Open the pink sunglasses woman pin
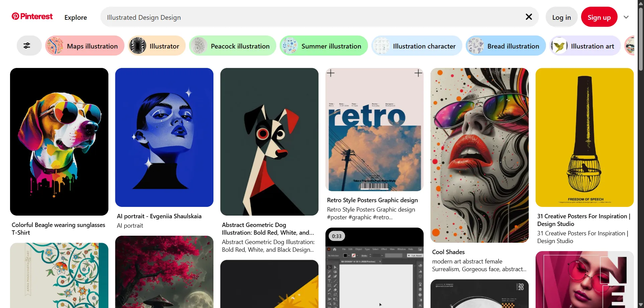This screenshot has width=644, height=308. (584, 280)
